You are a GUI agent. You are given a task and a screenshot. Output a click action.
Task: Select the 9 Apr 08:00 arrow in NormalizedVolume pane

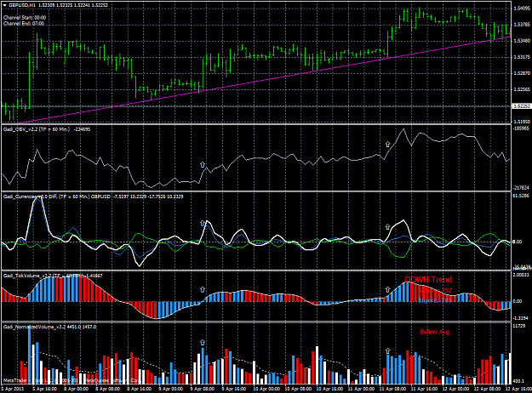pyautogui.click(x=203, y=343)
